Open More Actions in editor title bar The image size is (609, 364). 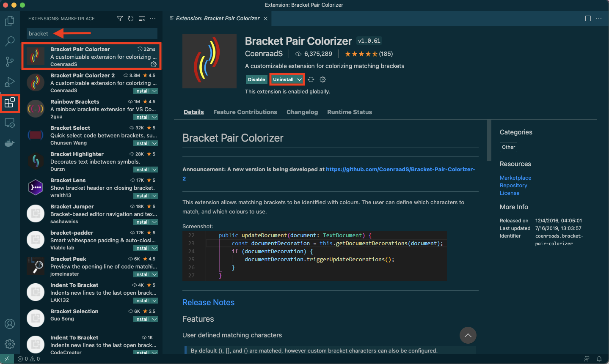[x=599, y=18]
